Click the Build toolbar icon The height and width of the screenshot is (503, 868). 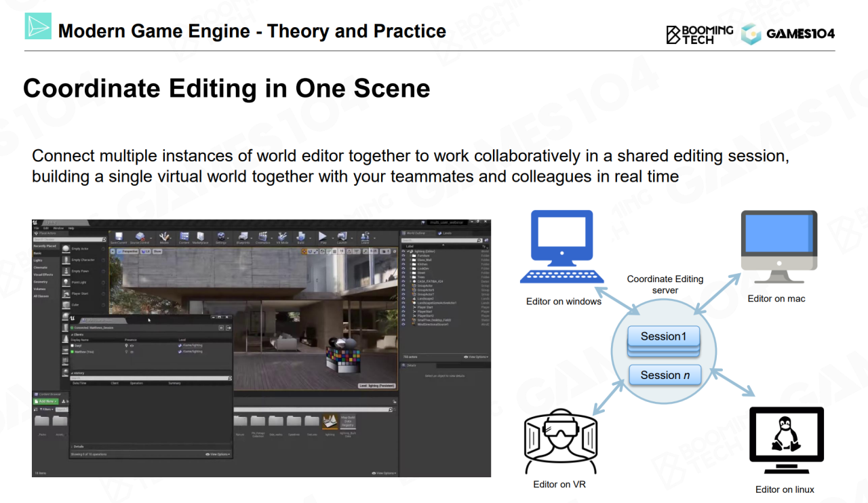[x=300, y=237]
